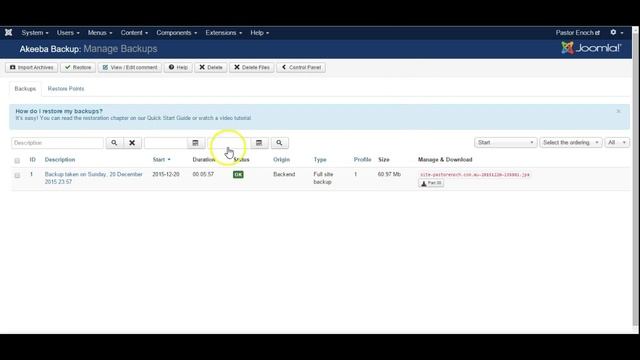Click the Full site backup type cell

tap(323, 178)
